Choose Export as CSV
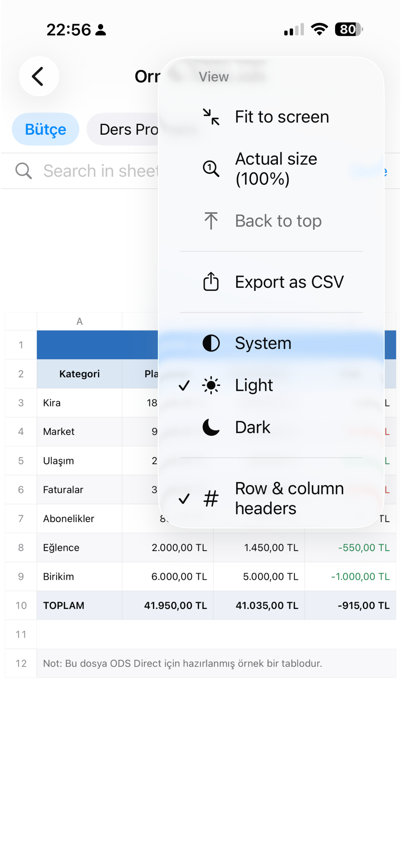Image resolution: width=401 pixels, height=868 pixels. [271, 282]
